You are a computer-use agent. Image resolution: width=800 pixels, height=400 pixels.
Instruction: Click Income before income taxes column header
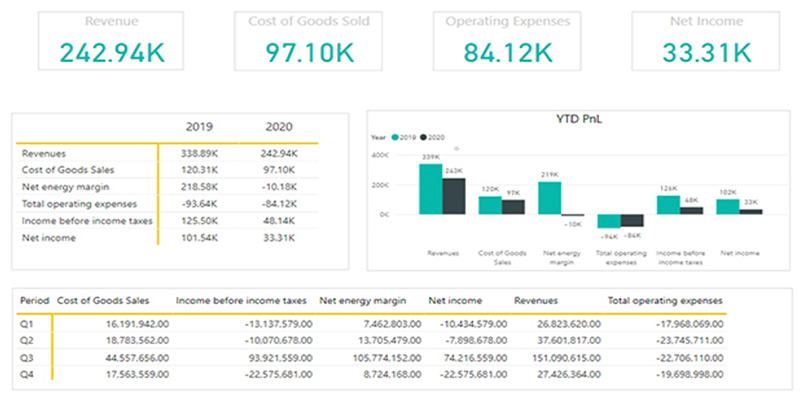[240, 299]
